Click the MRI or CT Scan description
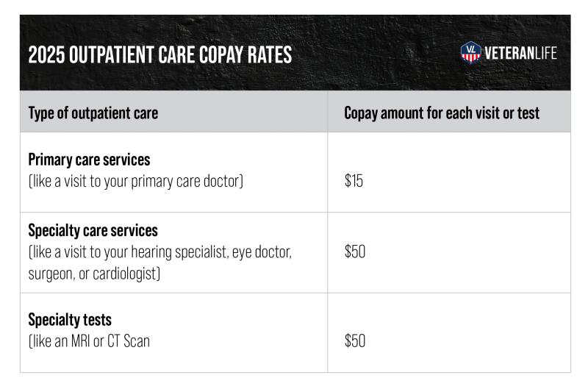588x392 pixels. tap(89, 341)
